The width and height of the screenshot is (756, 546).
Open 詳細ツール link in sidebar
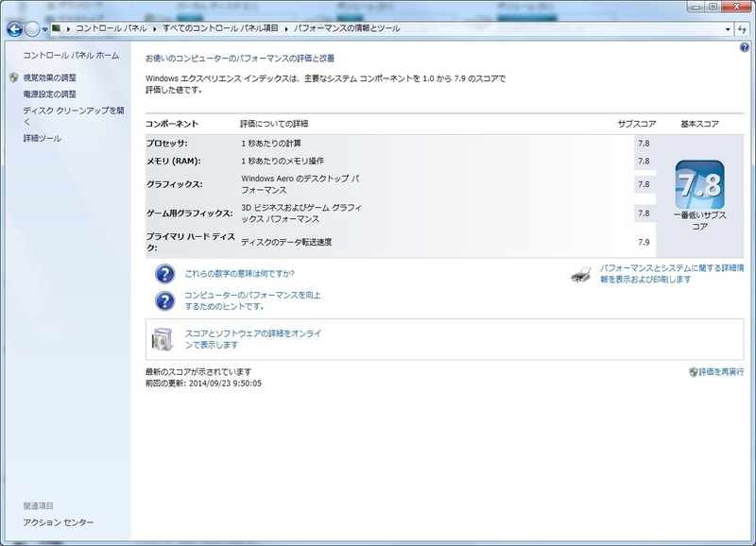pyautogui.click(x=43, y=138)
